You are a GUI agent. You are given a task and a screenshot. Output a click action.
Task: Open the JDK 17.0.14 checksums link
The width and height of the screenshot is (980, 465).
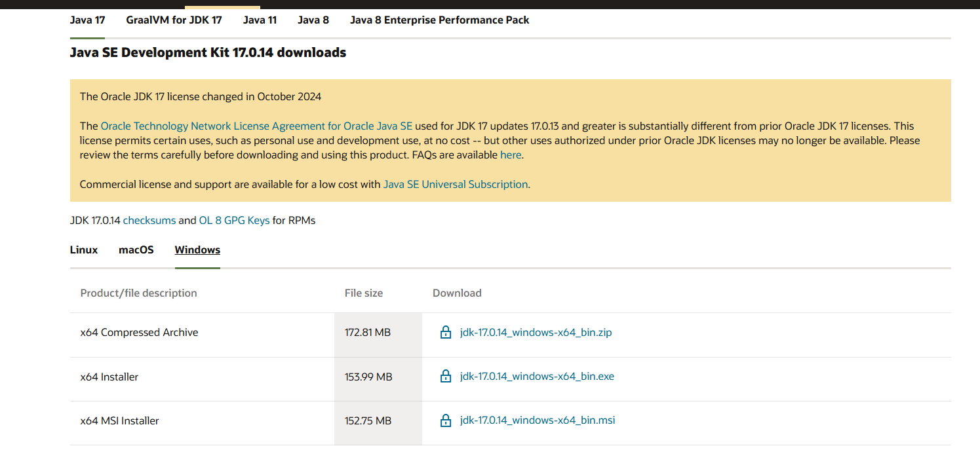click(149, 221)
